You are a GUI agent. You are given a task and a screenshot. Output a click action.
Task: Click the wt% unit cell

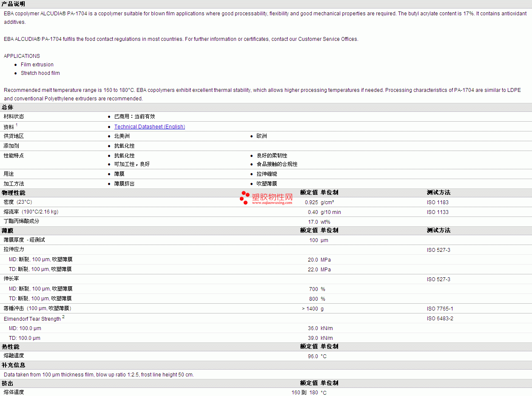(x=325, y=222)
